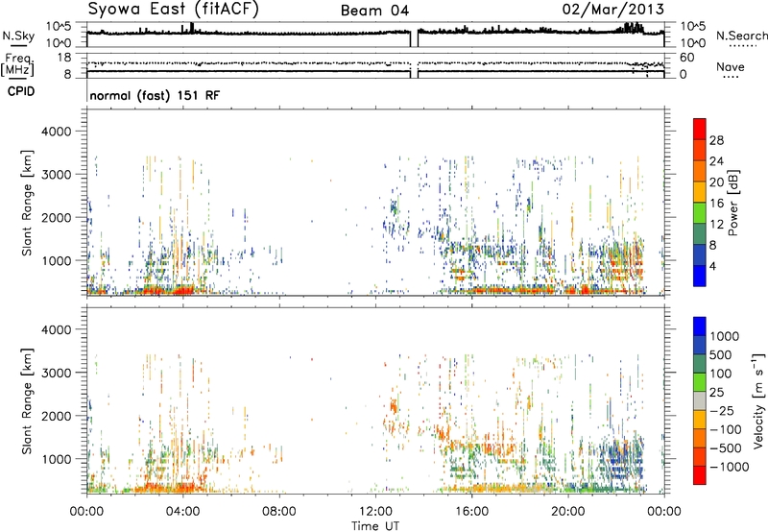Click the "Freq. [MHz]" axis label

point(18,64)
